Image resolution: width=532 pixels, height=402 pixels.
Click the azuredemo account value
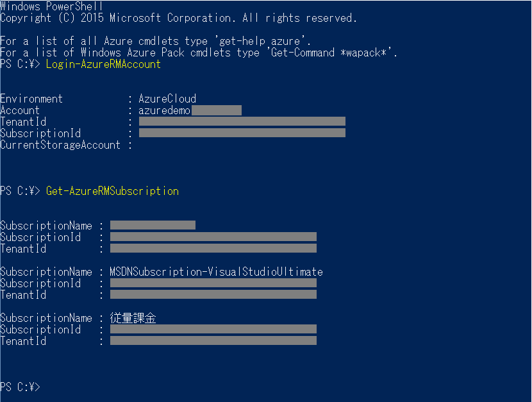tap(164, 110)
